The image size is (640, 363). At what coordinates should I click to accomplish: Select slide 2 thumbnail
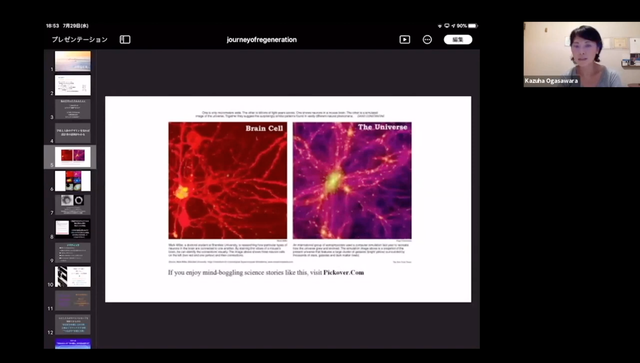pos(73,85)
